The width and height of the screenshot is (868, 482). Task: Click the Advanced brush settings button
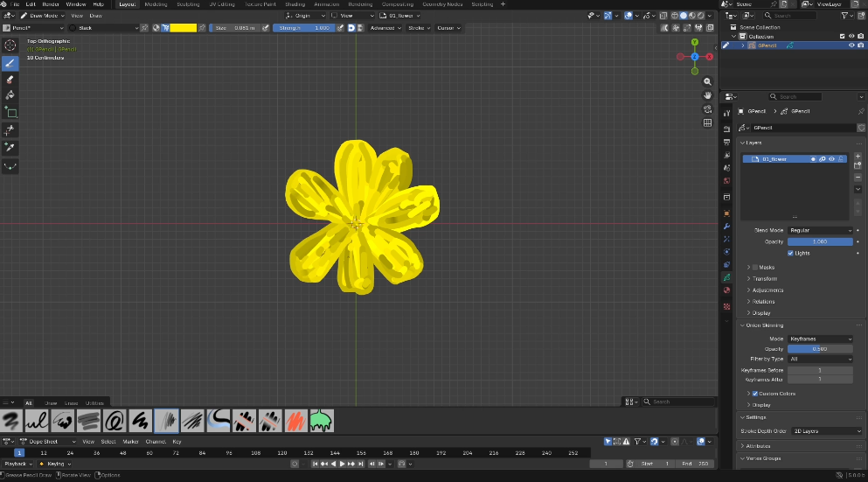(x=384, y=28)
